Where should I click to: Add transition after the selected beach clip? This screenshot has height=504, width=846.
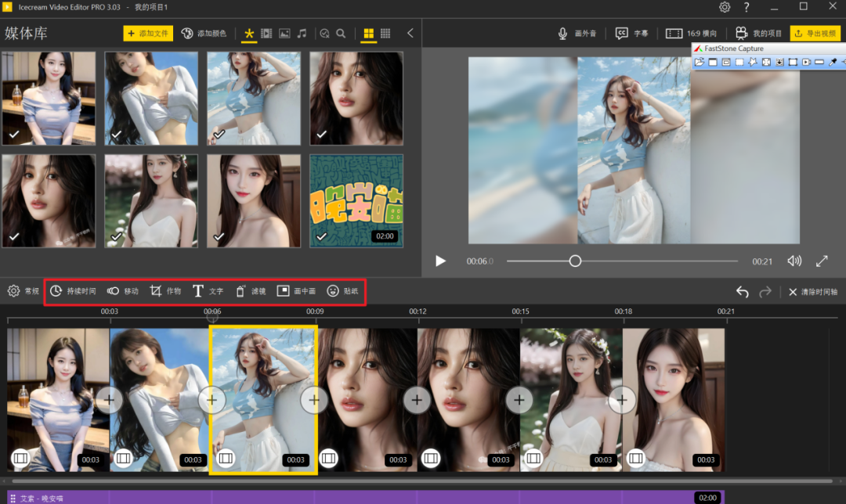[x=314, y=400]
